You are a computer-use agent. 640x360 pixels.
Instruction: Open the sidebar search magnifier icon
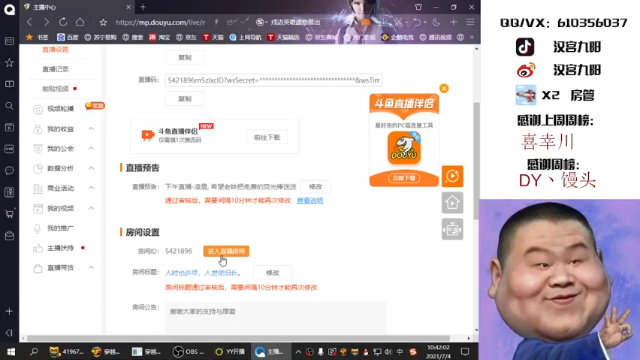coord(9,106)
